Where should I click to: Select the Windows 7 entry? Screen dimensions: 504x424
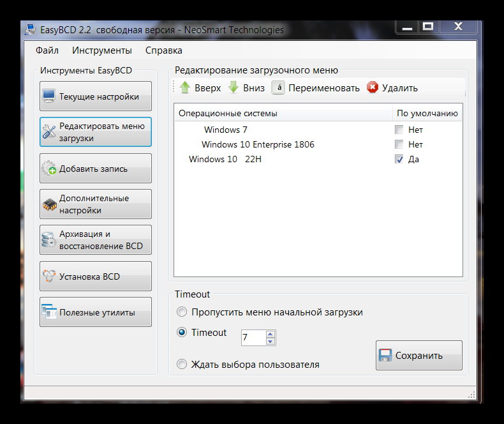click(x=226, y=130)
